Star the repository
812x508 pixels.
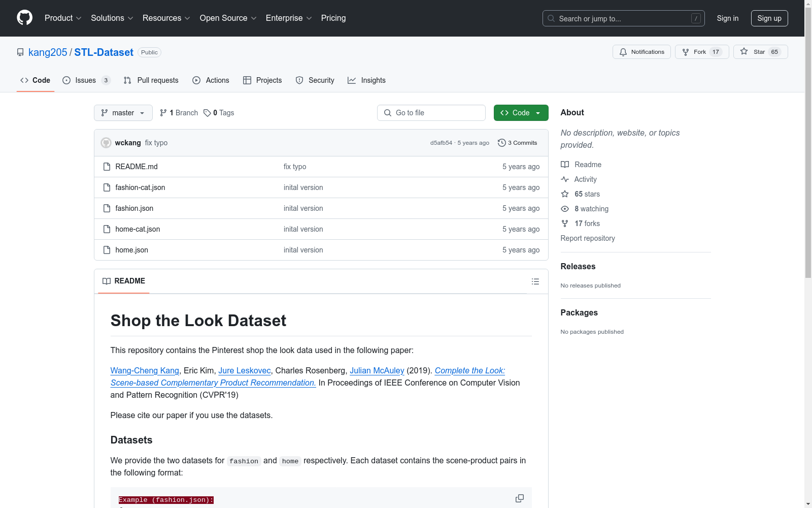(x=760, y=52)
